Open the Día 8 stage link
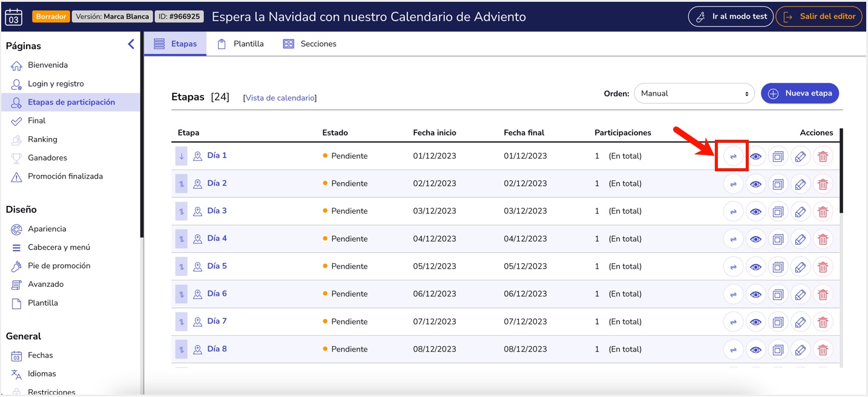 click(217, 349)
